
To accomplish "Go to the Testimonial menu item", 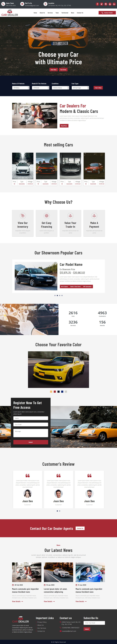I will 65,13.
